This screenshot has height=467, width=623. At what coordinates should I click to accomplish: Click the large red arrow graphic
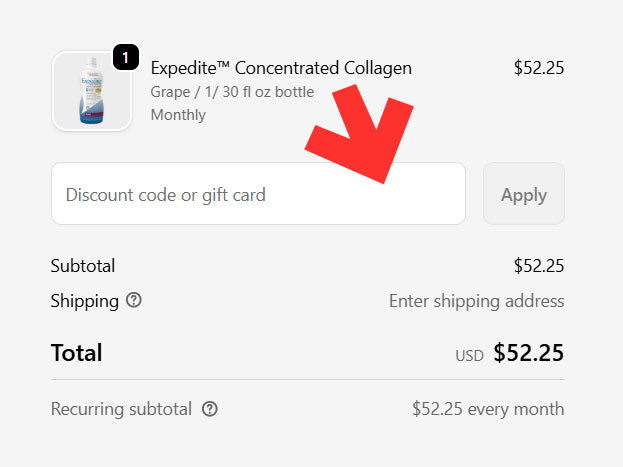(x=366, y=133)
